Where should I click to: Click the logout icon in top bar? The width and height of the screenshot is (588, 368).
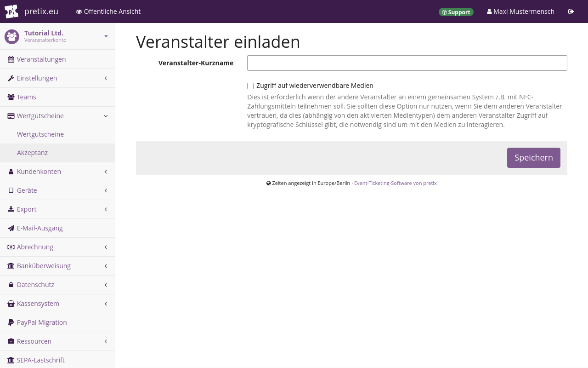(571, 11)
